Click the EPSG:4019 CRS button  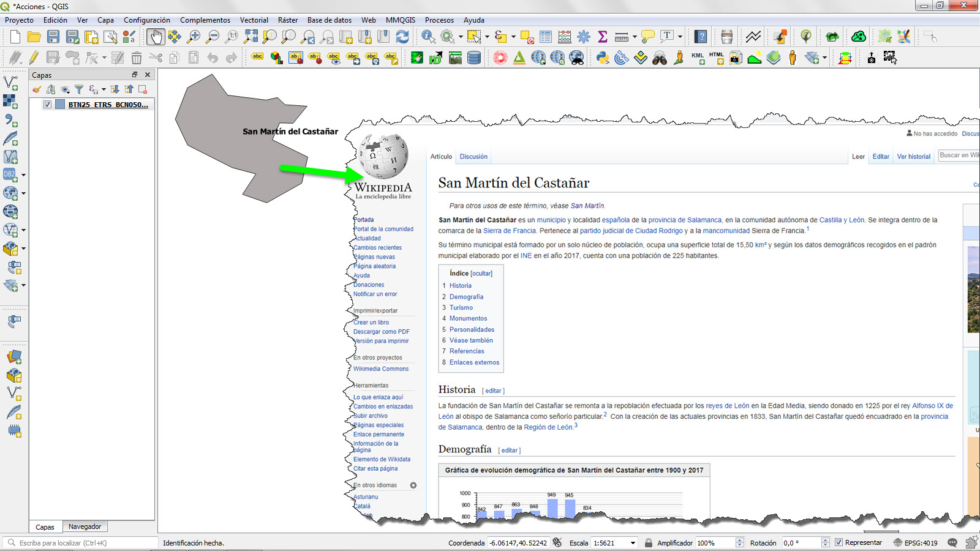(916, 543)
